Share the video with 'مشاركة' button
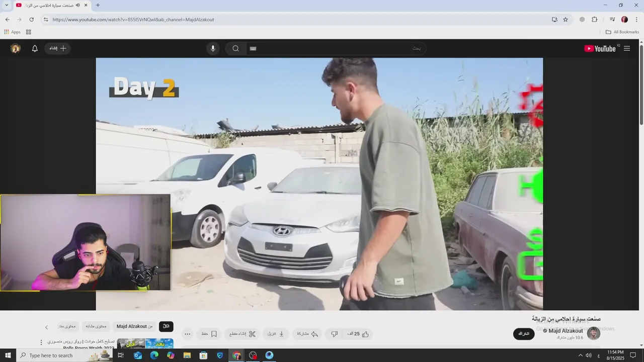The height and width of the screenshot is (362, 644). (x=307, y=334)
